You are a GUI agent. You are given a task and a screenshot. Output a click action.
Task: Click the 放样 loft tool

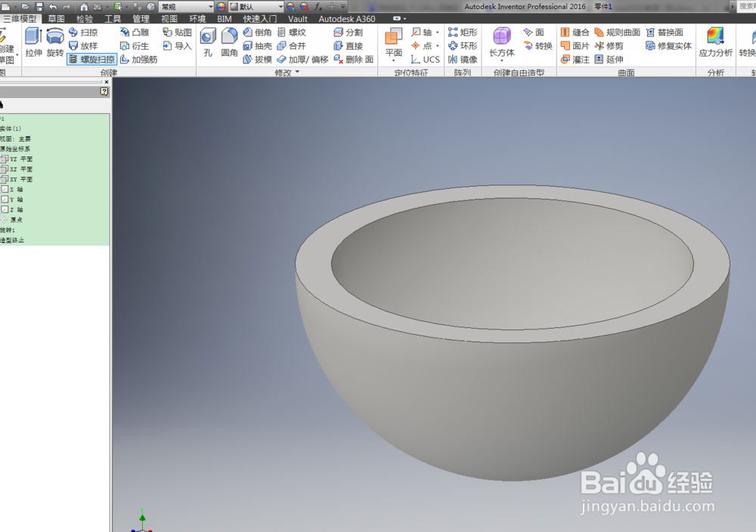pyautogui.click(x=83, y=46)
